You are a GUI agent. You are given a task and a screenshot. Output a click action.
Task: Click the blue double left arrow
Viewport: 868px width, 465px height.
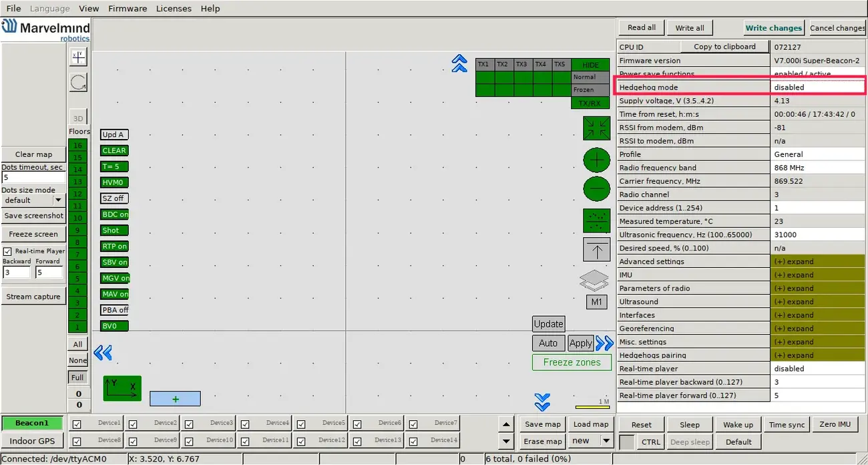[102, 353]
